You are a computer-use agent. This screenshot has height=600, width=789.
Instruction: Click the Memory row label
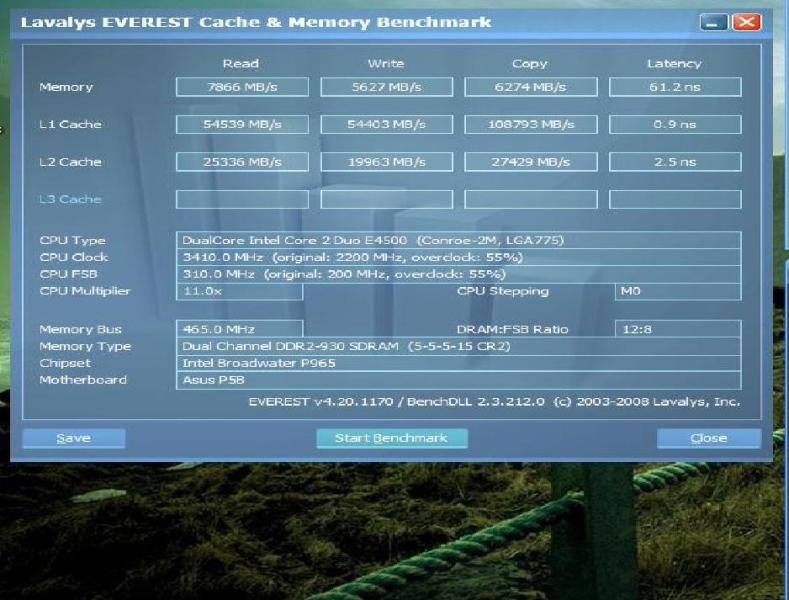(66, 87)
